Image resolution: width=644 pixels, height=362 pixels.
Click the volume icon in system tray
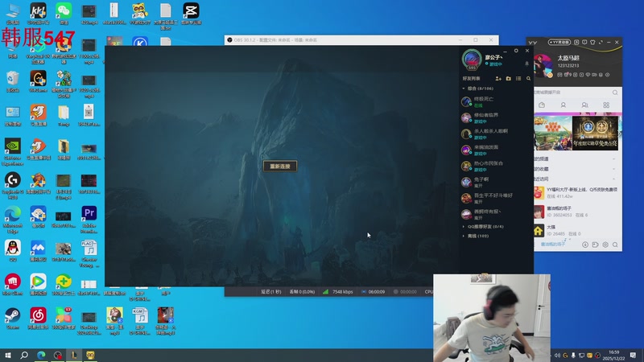557,356
